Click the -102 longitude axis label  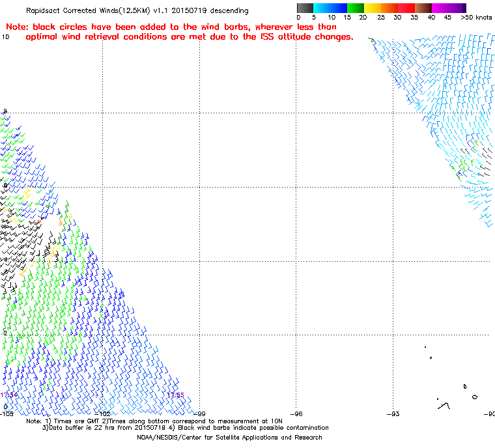tap(103, 414)
